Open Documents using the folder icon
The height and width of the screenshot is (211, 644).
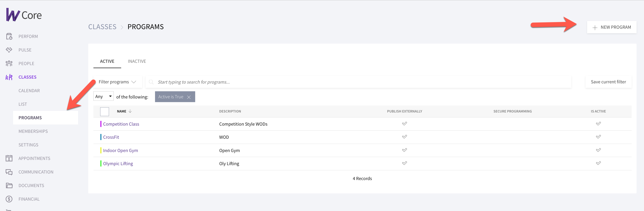point(9,185)
